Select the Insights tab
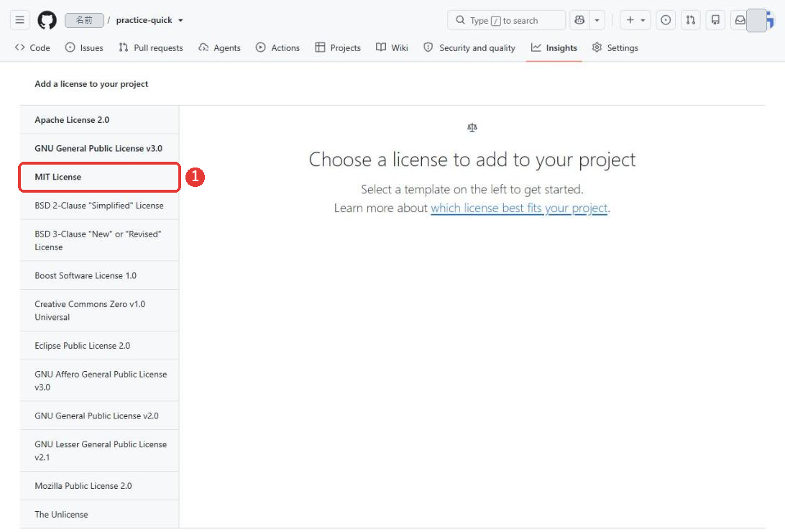This screenshot has width=785, height=532. [554, 47]
